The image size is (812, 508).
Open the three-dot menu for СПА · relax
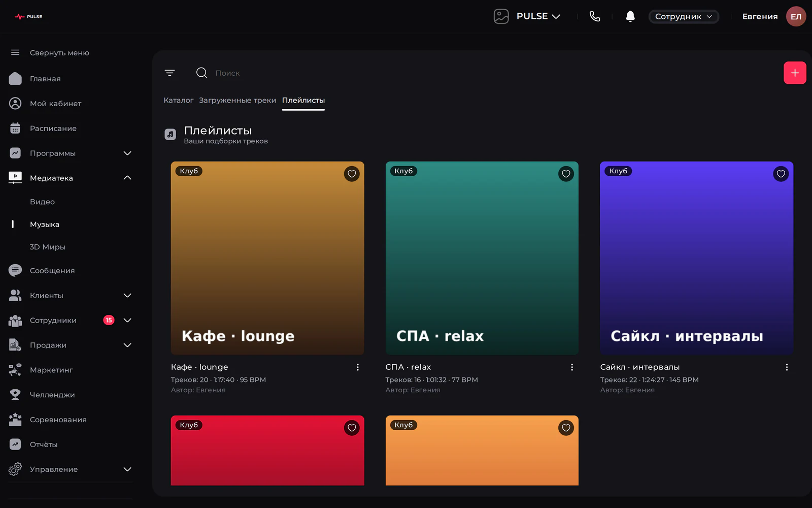[x=572, y=367]
